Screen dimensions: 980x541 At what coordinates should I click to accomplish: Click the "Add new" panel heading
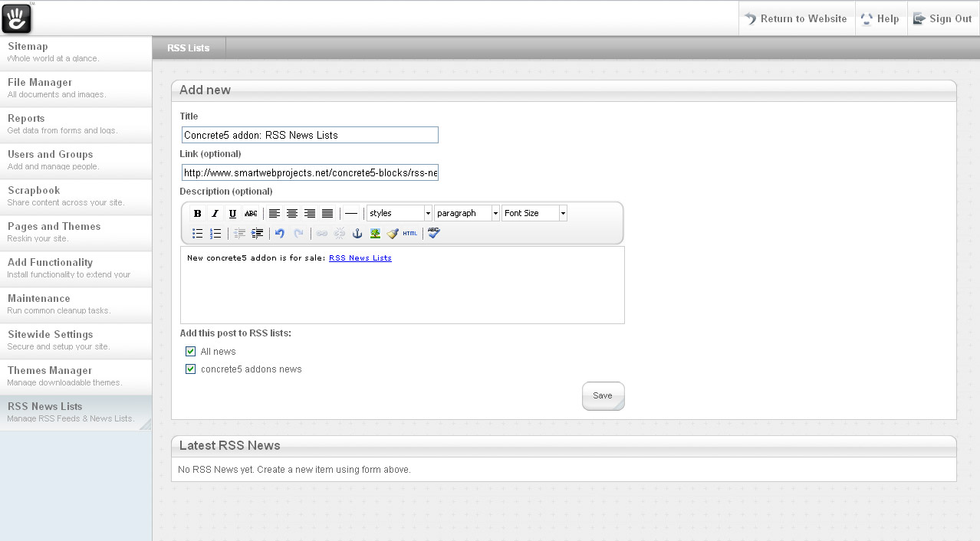(205, 90)
